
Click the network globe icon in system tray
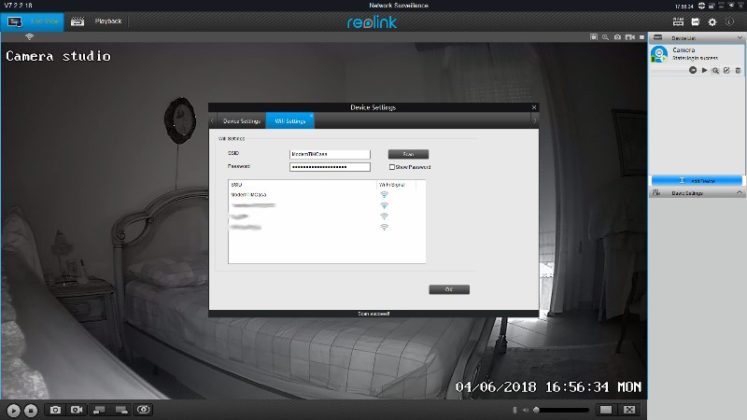tap(701, 6)
